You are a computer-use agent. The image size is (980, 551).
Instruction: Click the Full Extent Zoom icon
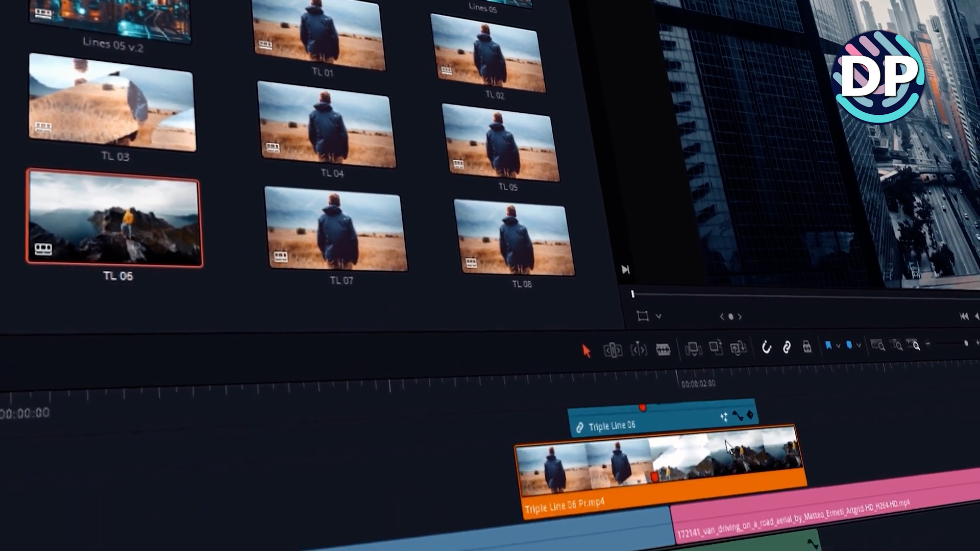pyautogui.click(x=877, y=345)
